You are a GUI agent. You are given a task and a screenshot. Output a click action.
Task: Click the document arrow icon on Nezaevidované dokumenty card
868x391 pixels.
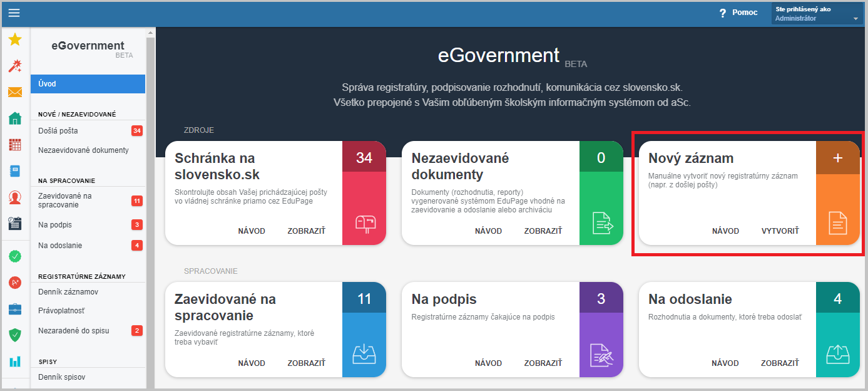[x=601, y=223]
